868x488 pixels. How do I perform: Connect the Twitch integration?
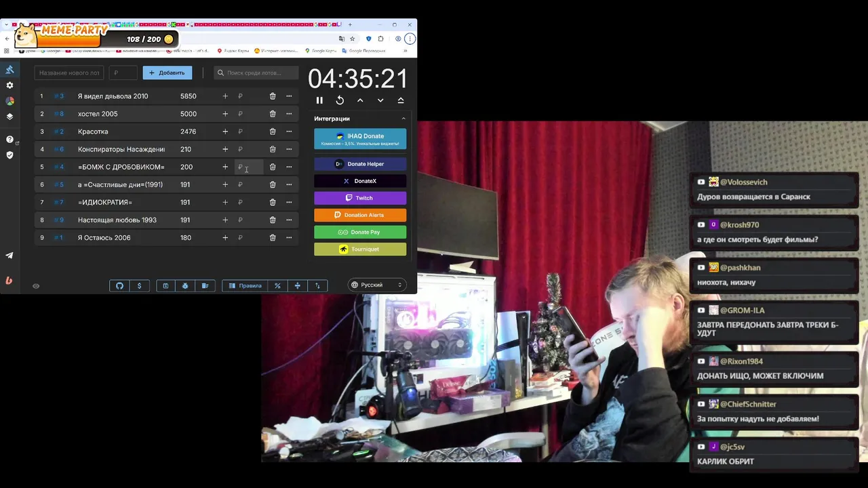coord(360,198)
